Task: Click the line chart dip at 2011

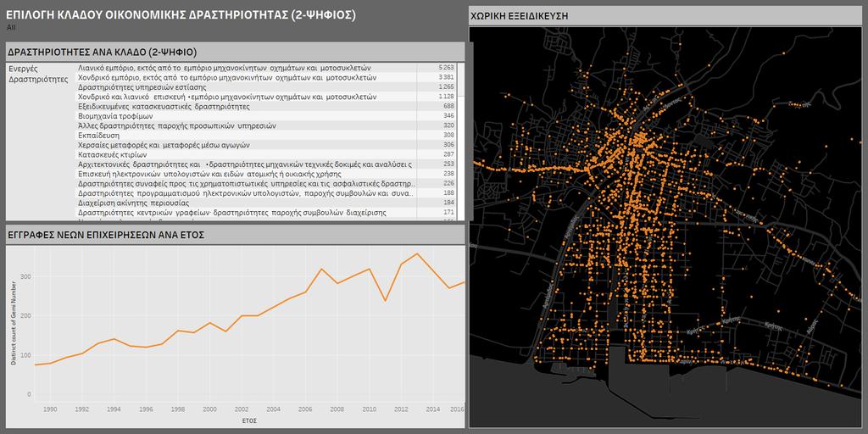Action: pyautogui.click(x=386, y=301)
